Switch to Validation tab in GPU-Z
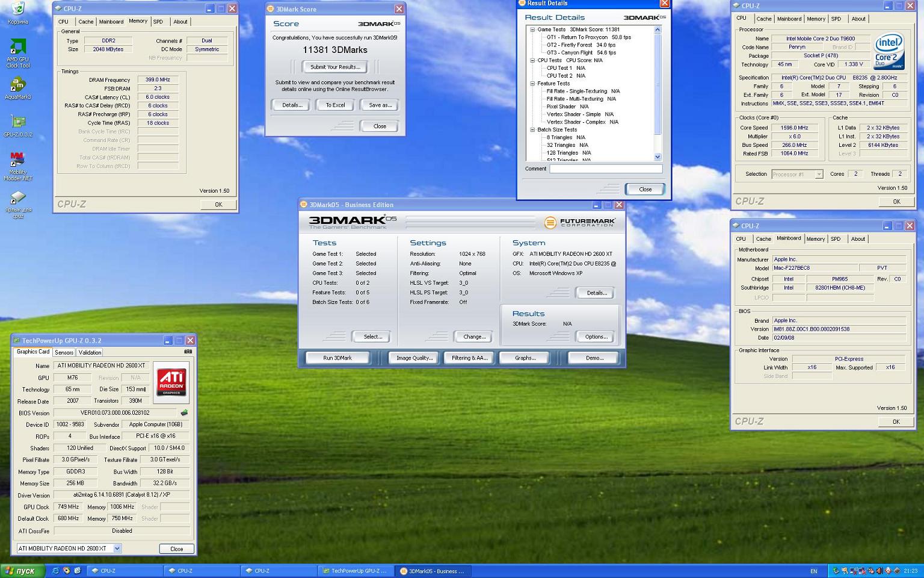The height and width of the screenshot is (578, 924). tap(90, 353)
